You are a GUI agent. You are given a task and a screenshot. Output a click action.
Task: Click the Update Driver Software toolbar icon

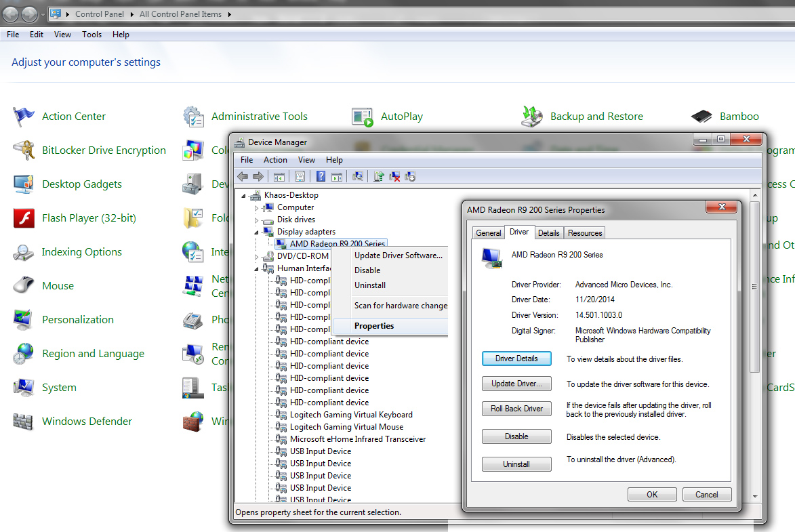click(379, 176)
